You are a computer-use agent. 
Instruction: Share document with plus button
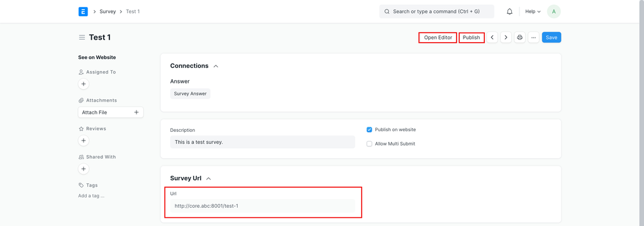click(84, 169)
